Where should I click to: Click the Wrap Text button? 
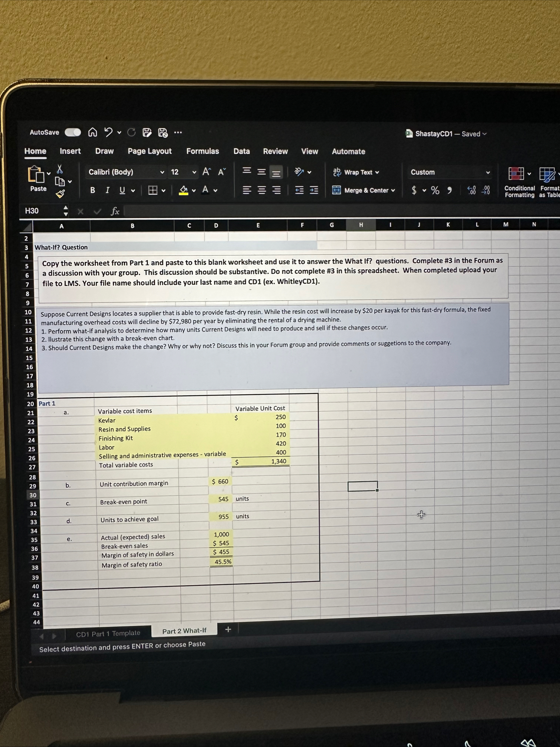click(x=356, y=172)
